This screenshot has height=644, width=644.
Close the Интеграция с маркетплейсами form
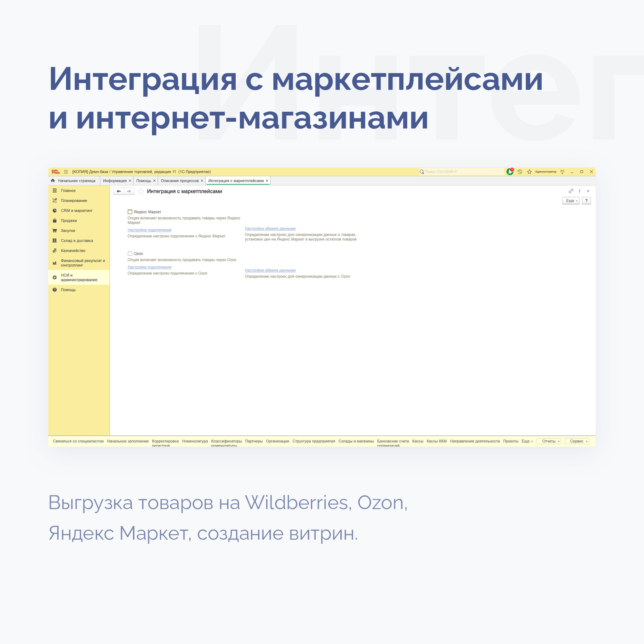[588, 191]
